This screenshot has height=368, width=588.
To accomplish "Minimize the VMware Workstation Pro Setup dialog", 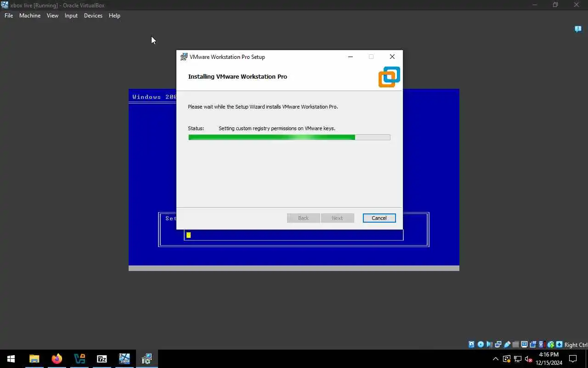I will (x=351, y=57).
